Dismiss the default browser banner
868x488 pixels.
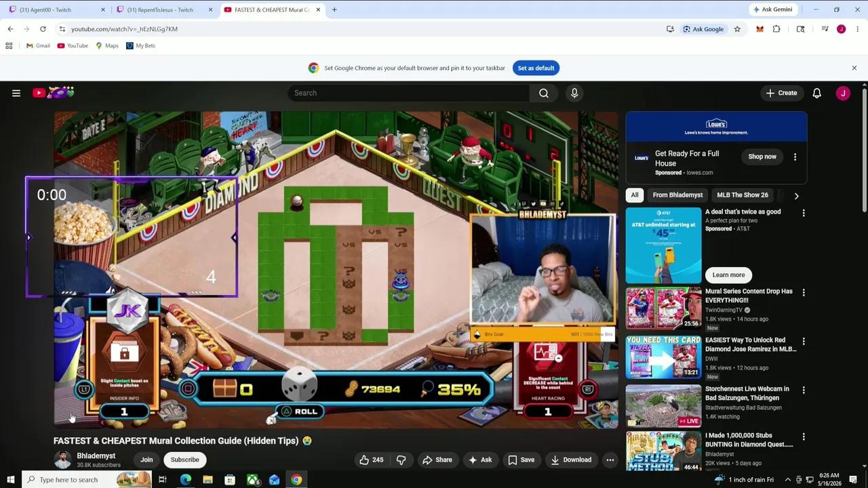[x=854, y=68]
